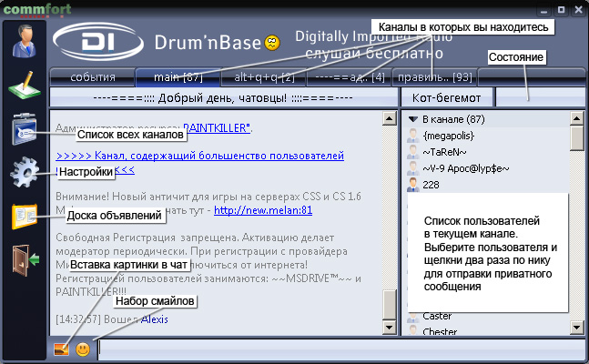
Task: Switch to the "события" tab
Action: pos(91,76)
